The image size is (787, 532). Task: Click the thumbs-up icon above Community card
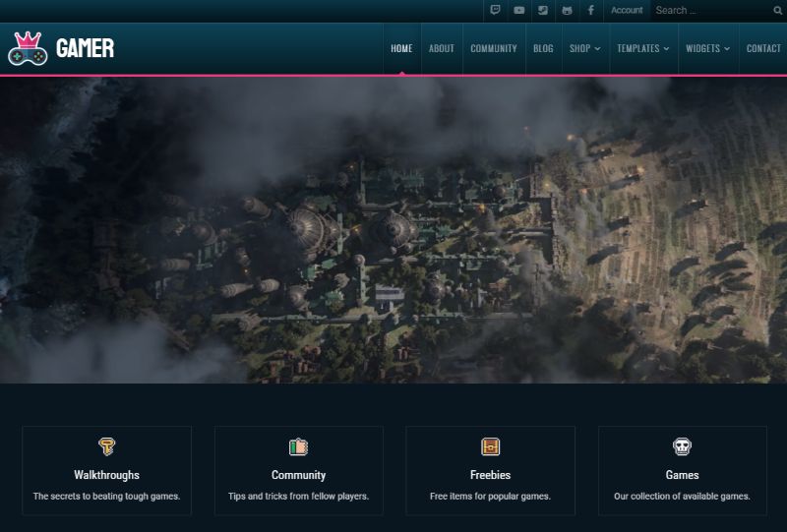point(299,446)
